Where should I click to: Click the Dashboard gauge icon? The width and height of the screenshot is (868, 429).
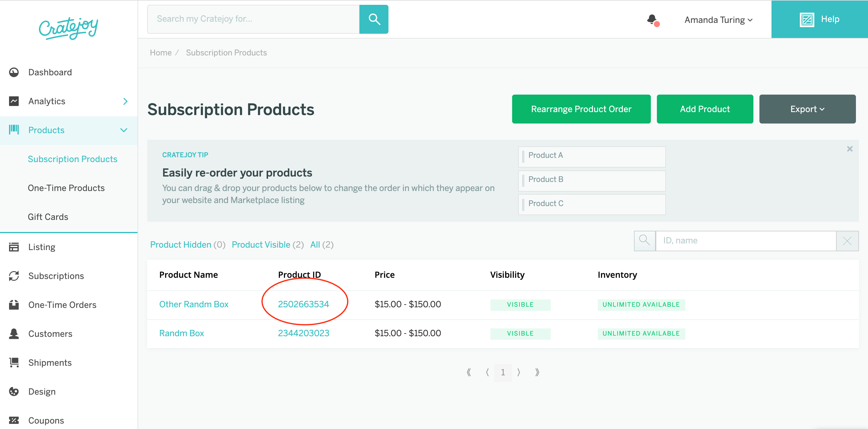[x=14, y=72]
